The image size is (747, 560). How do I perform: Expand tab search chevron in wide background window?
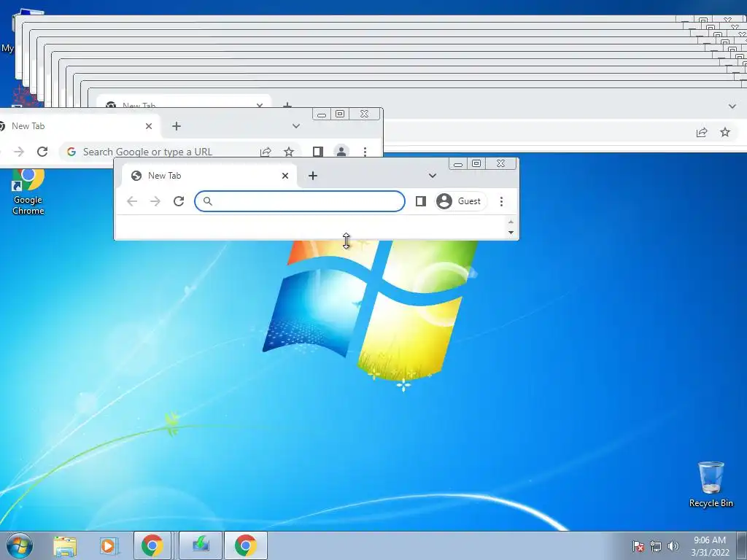[x=732, y=106]
